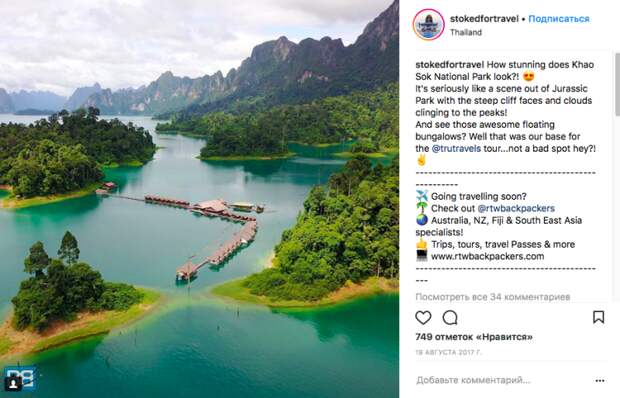
Task: Open stokedfortravel profile avatar
Action: [x=429, y=25]
